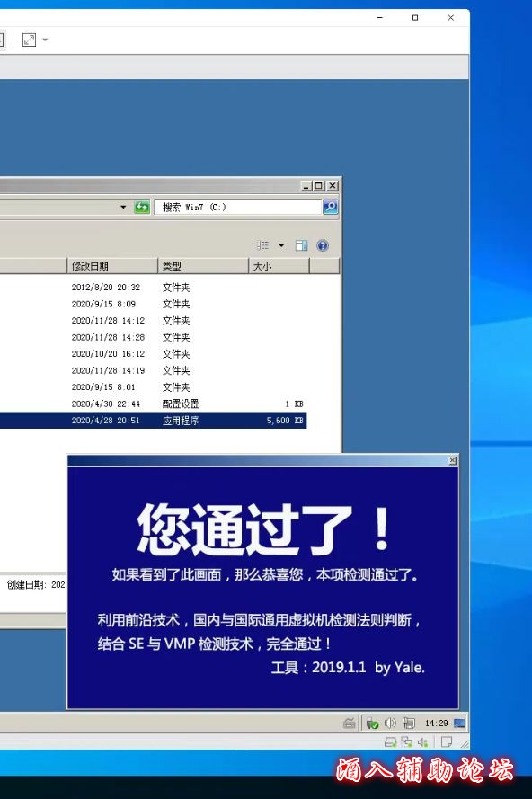Expand the address bar history dropdown
532x799 pixels.
point(123,207)
